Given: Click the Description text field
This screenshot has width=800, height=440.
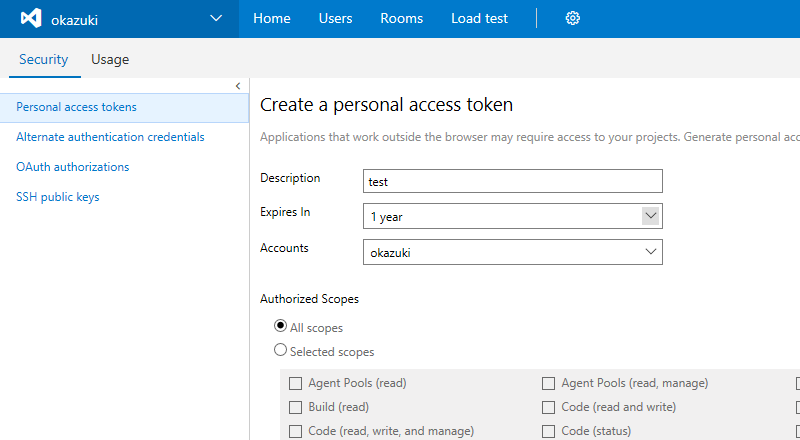Looking at the screenshot, I should [512, 181].
